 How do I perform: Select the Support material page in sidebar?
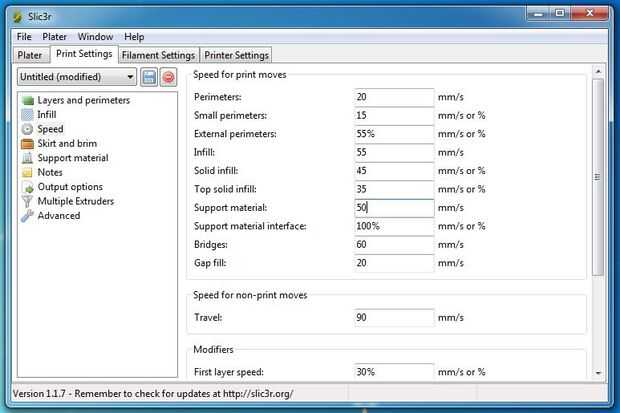(x=73, y=158)
